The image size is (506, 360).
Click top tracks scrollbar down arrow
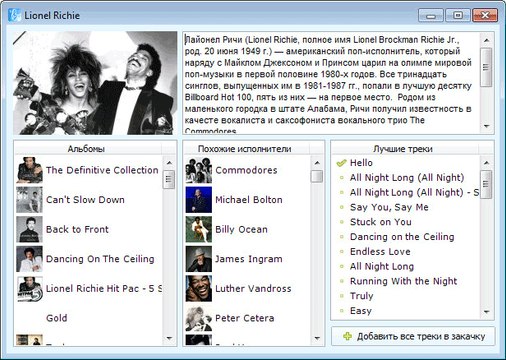(x=486, y=312)
